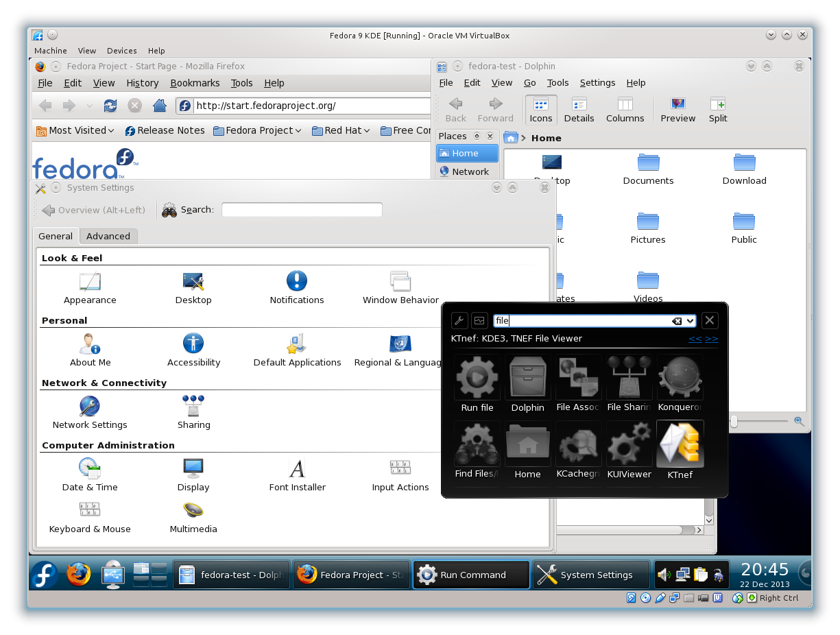Switch Dolphin to Details view

(579, 110)
